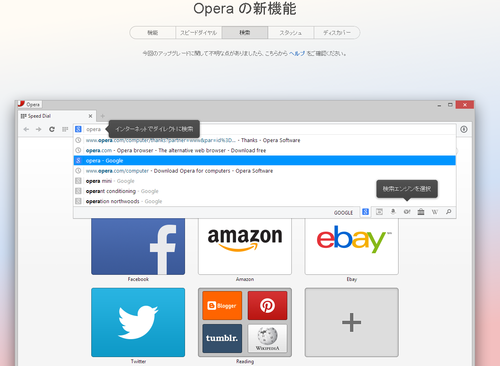The width and height of the screenshot is (500, 366).
Task: Close the Opera window
Action: pyautogui.click(x=465, y=105)
